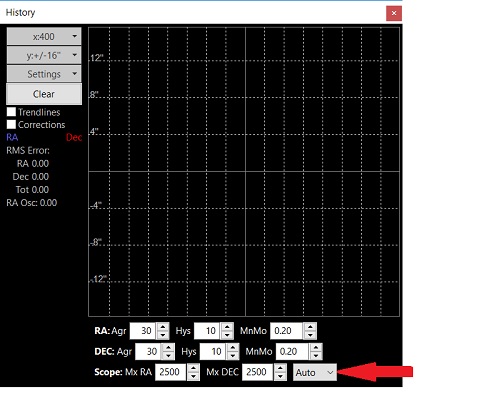Select the 12" graph axis label

[x=96, y=58]
